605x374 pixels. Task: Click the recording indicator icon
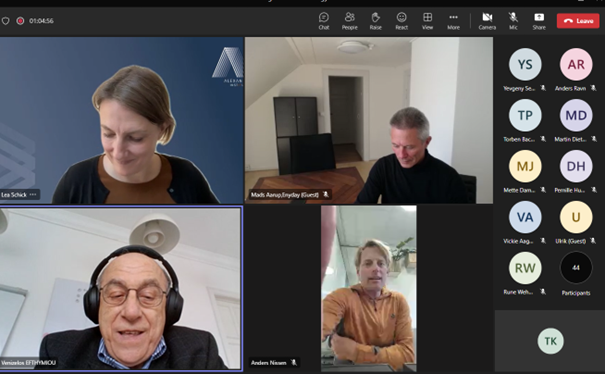pyautogui.click(x=20, y=21)
